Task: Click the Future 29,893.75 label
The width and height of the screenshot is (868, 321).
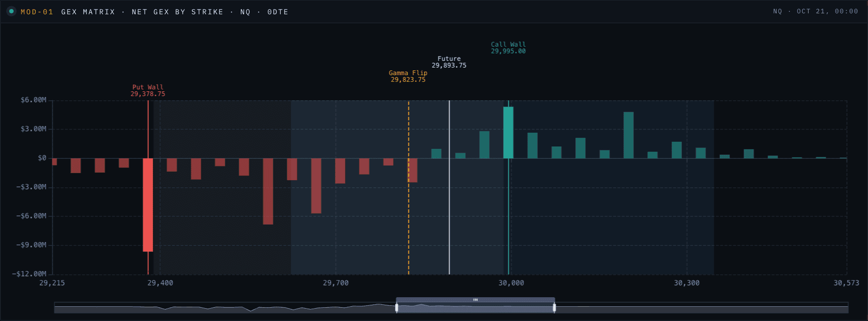Action: (449, 62)
